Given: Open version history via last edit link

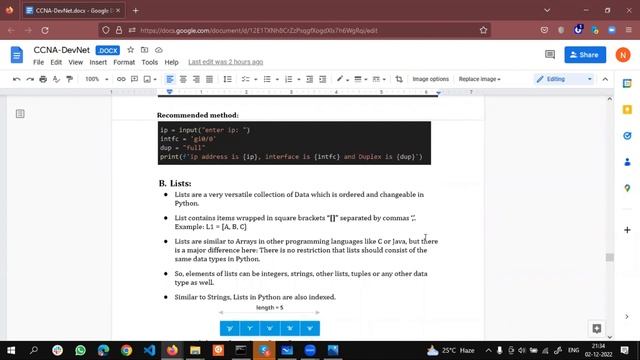Looking at the screenshot, I should pyautogui.click(x=226, y=62).
